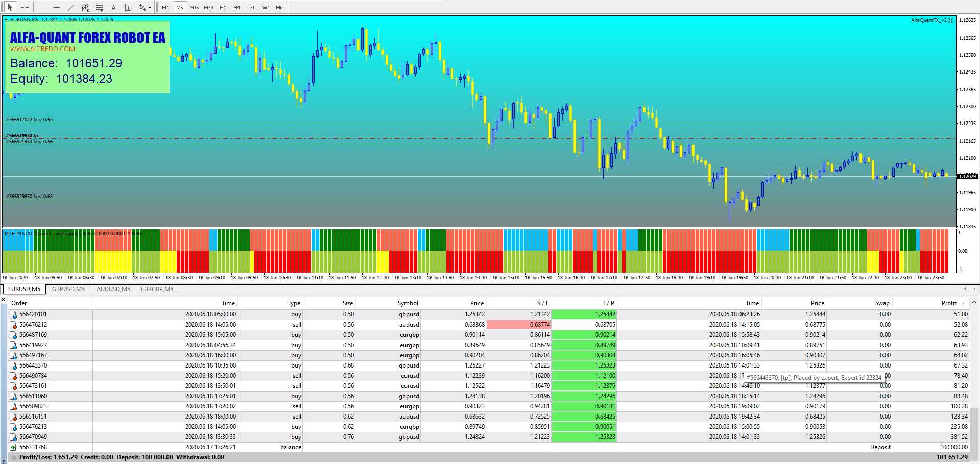Click order icon for 566443370
The height and width of the screenshot is (464, 980).
(13, 365)
